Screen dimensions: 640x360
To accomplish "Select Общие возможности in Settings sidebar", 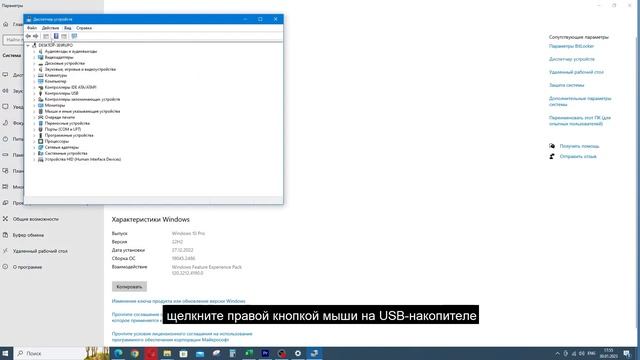I will (36, 219).
